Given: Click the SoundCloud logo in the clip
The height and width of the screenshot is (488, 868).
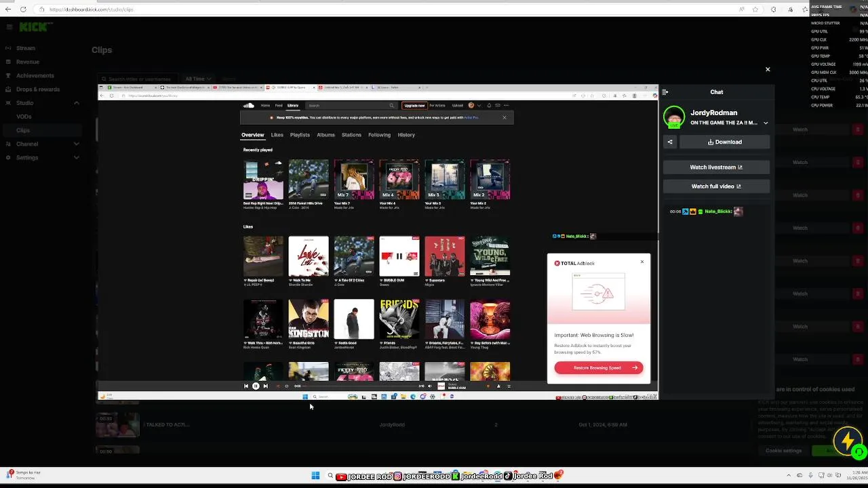Looking at the screenshot, I should 248,105.
